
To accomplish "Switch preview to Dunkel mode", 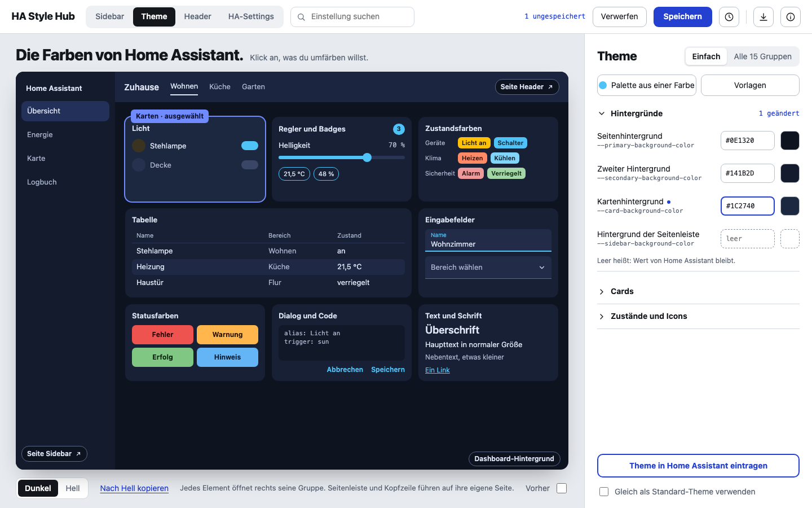I will click(38, 488).
